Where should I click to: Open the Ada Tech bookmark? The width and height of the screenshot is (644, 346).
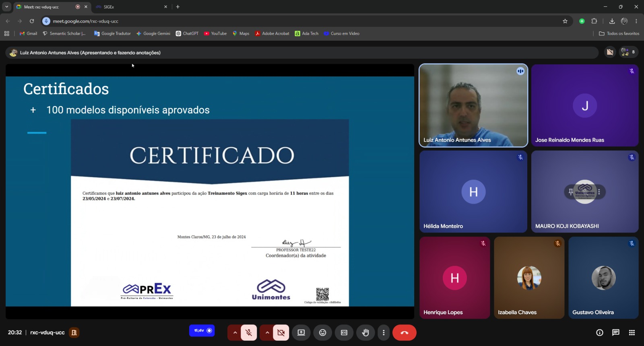tap(307, 34)
